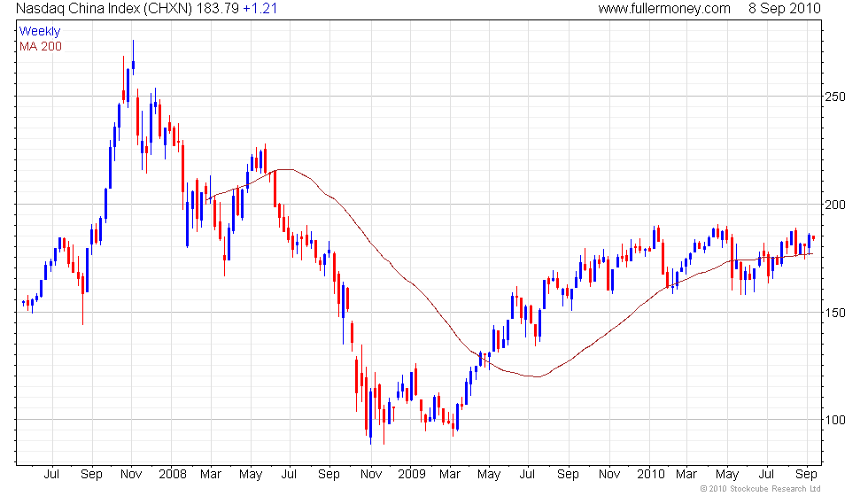Click the lowest candlestick near Nov 2008
The width and height of the screenshot is (868, 496).
click(x=370, y=415)
